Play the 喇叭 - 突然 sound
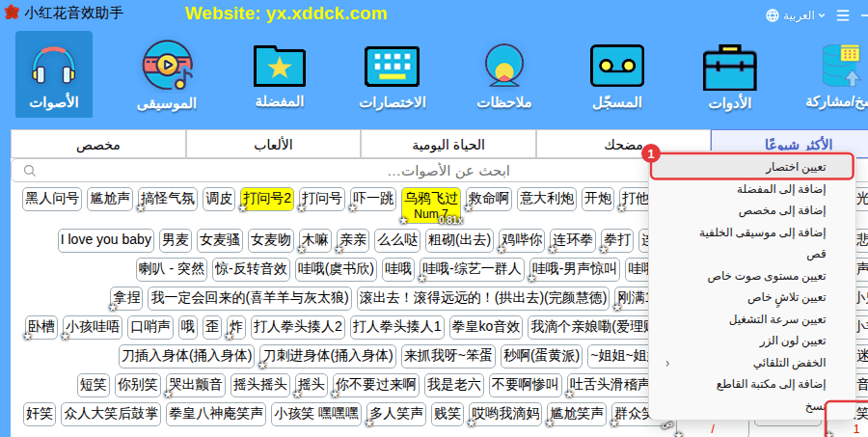 coord(173,269)
